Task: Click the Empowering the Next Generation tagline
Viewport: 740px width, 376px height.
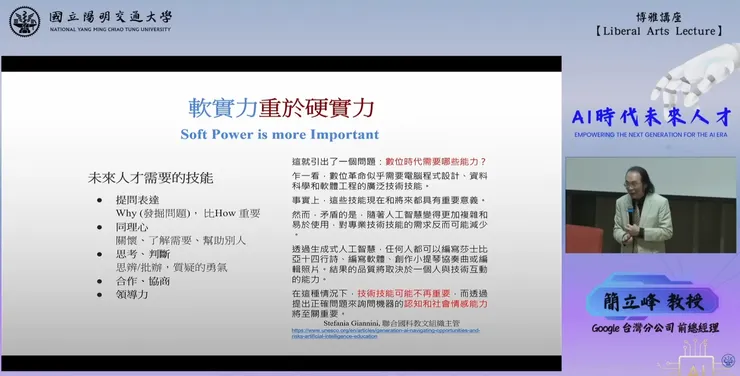Action: pyautogui.click(x=651, y=135)
